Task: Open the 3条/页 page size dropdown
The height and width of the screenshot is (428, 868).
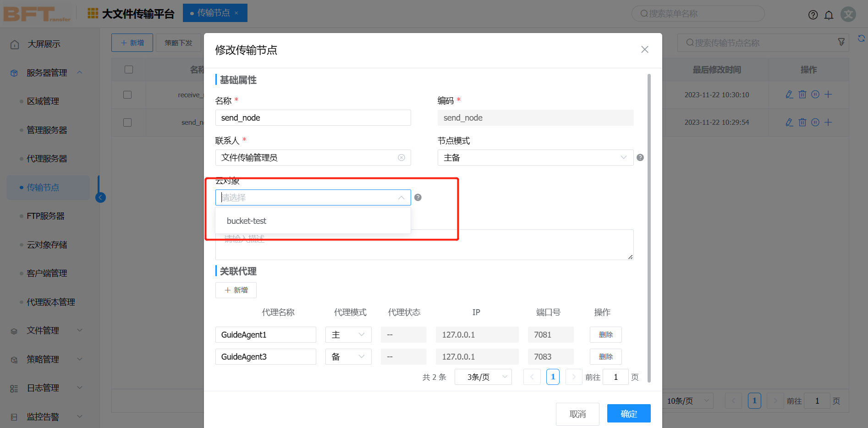Action: 483,377
